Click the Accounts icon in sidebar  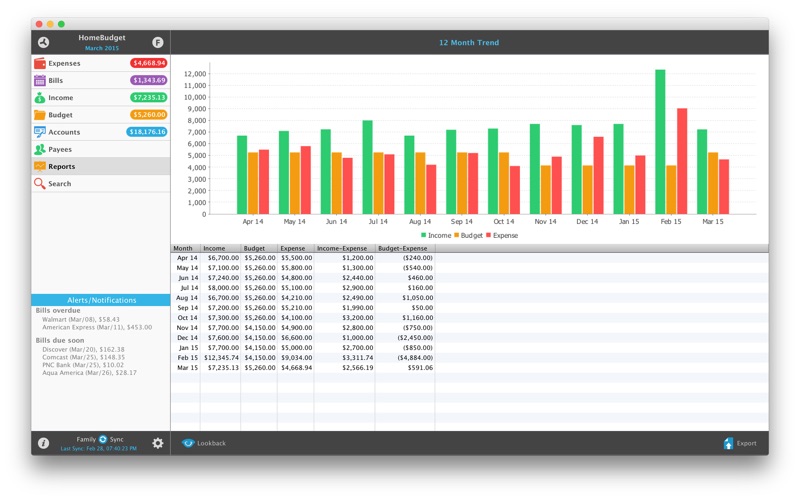click(x=40, y=132)
